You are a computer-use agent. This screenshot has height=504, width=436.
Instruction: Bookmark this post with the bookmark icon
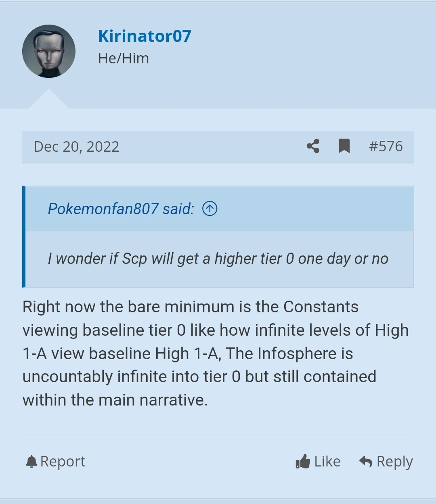click(344, 146)
